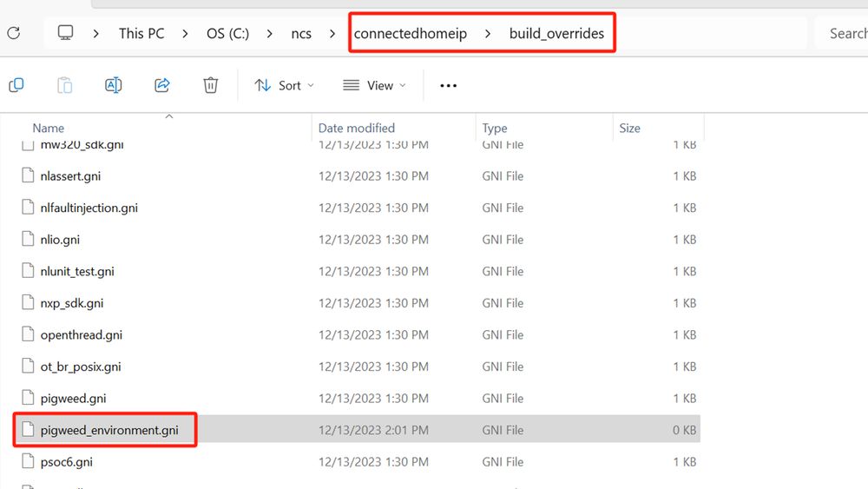This screenshot has height=489, width=868.
Task: Open the Sort dropdown menu
Action: pos(284,85)
